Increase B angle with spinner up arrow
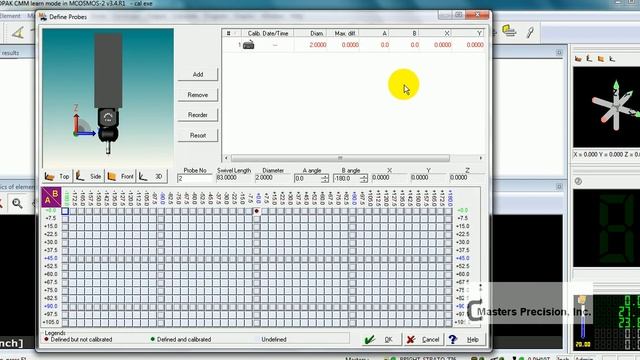This screenshot has height=360, width=640. (364, 176)
